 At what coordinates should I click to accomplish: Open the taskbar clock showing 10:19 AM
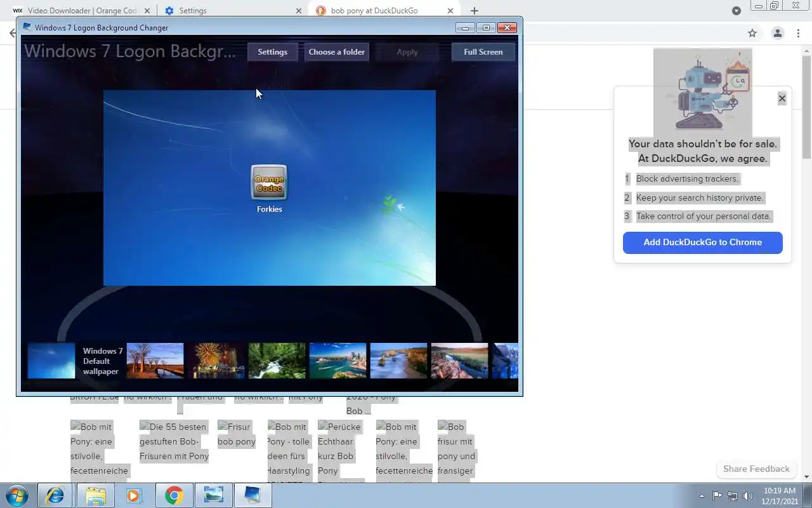click(x=779, y=496)
